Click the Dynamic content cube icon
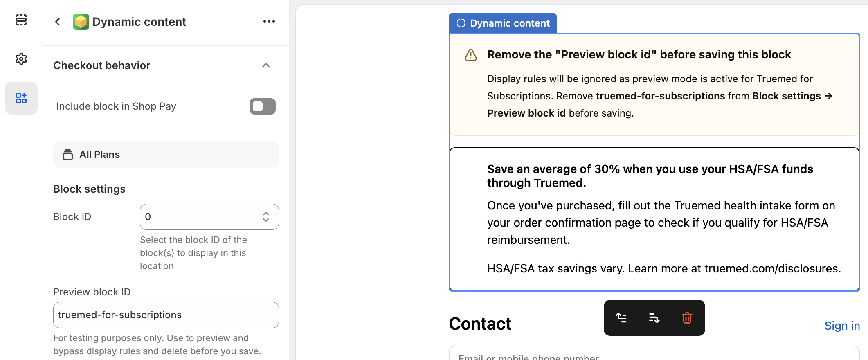 [x=81, y=21]
